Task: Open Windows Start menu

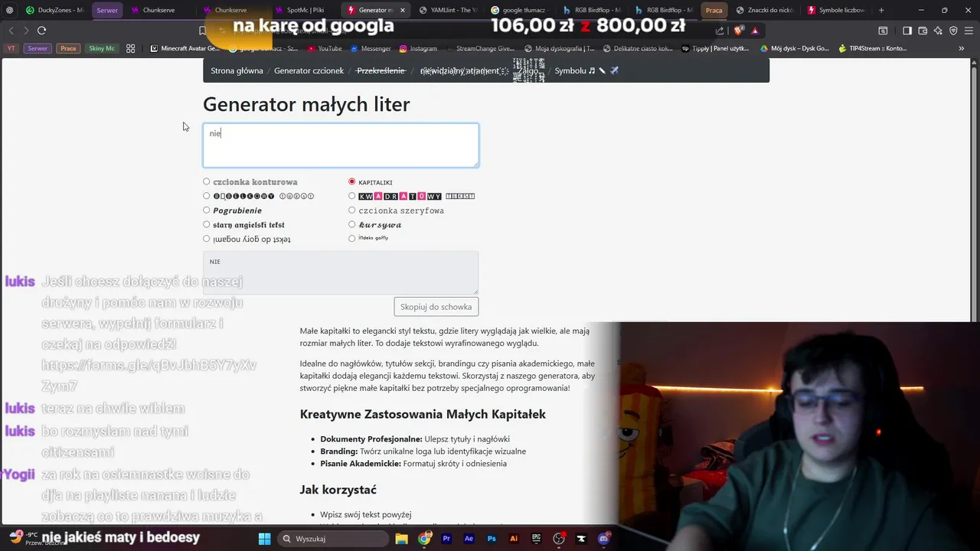Action: coord(264,539)
